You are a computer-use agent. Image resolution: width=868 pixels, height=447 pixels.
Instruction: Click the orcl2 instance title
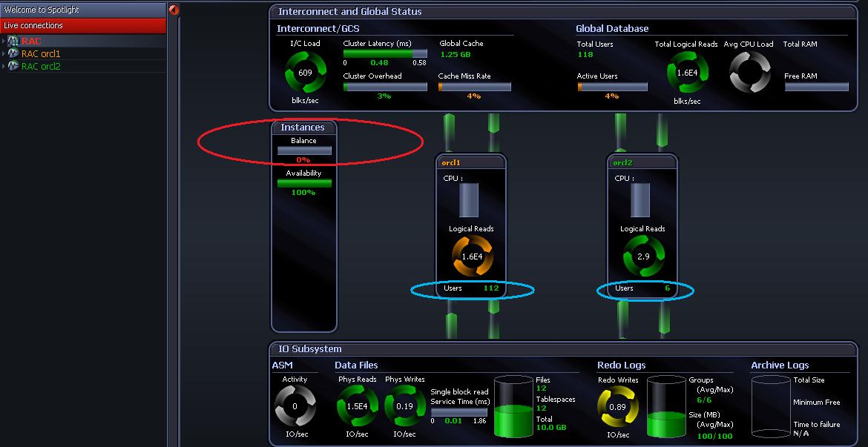point(622,162)
